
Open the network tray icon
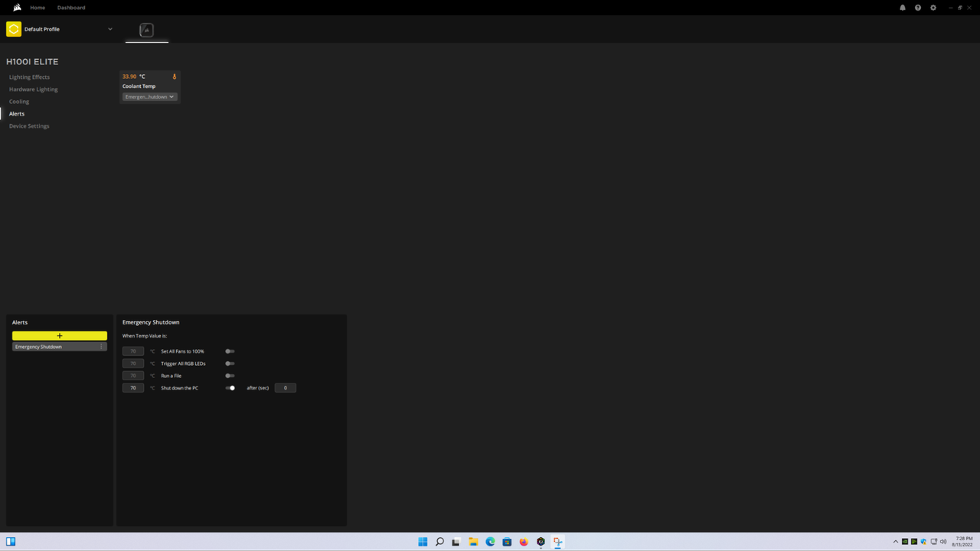933,542
